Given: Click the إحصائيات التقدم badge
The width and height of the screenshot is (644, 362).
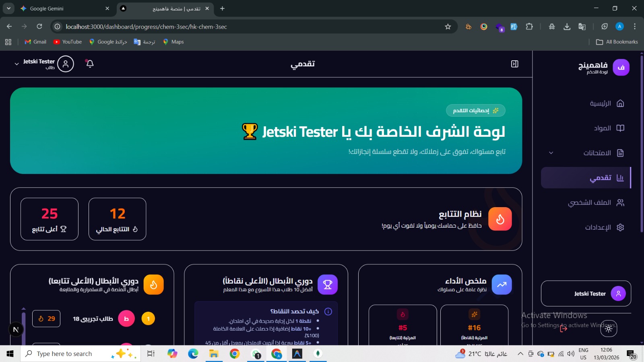Looking at the screenshot, I should (x=476, y=111).
